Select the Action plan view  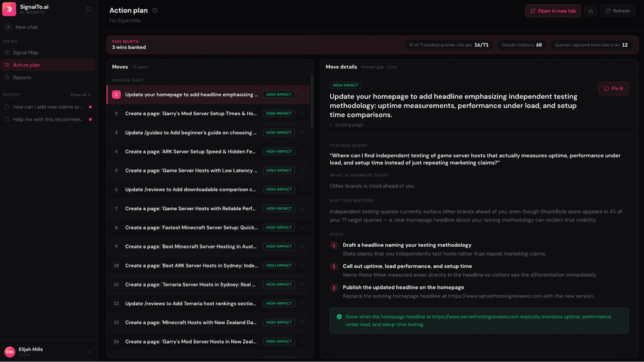(48, 65)
